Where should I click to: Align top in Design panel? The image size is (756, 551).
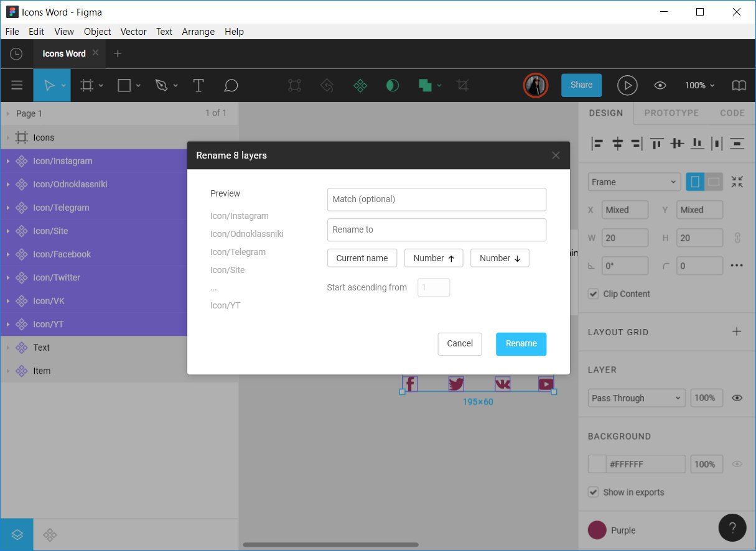[x=656, y=144]
